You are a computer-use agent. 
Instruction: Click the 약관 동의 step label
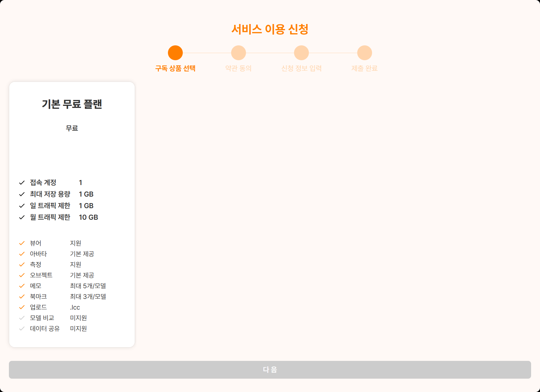tap(239, 68)
